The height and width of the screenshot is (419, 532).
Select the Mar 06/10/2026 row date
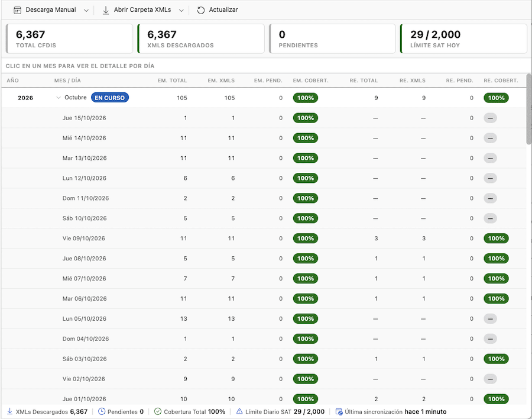click(85, 298)
